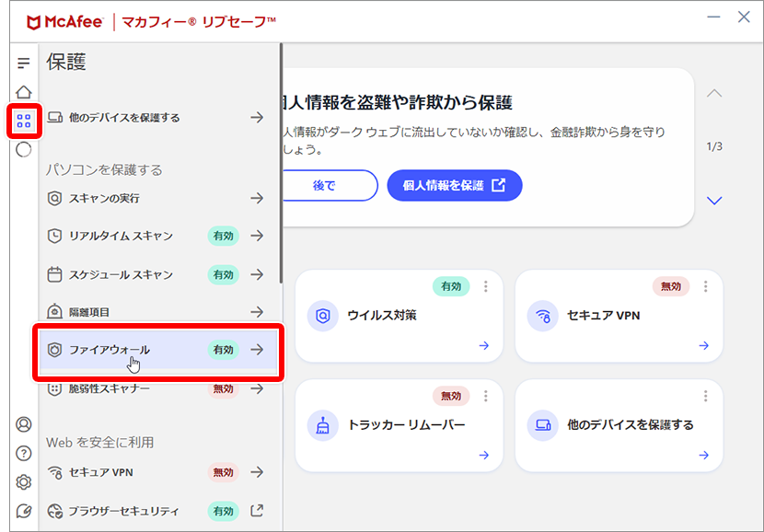Open 他のデバイスを保護する in the menu
The height and width of the screenshot is (532, 764).
pos(156,118)
